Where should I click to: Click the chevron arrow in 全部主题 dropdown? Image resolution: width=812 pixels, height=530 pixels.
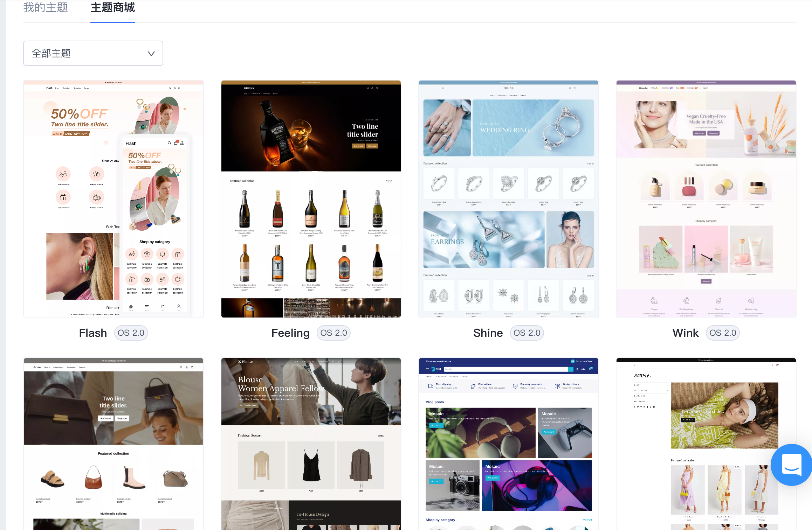(x=151, y=54)
